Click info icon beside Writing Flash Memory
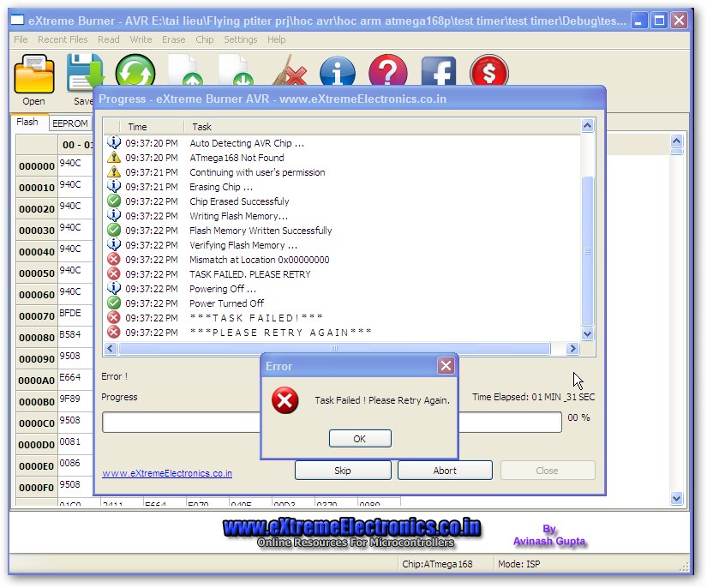Image resolution: width=707 pixels, height=588 pixels. click(114, 215)
